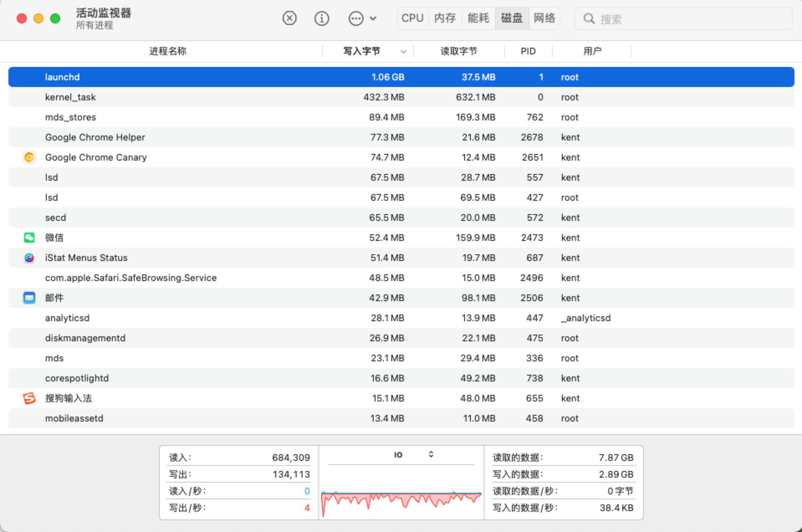Select the lsd row with PID 427
The image size is (802, 532).
[x=401, y=197]
